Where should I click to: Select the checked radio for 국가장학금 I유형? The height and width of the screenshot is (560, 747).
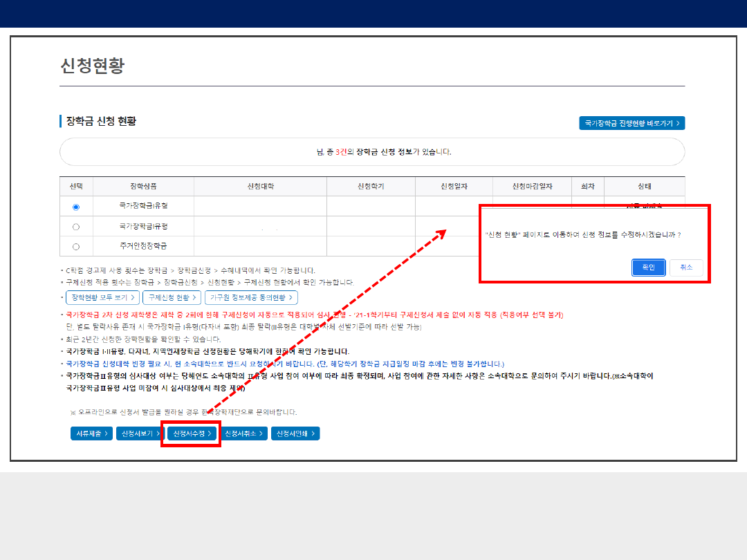tap(76, 207)
